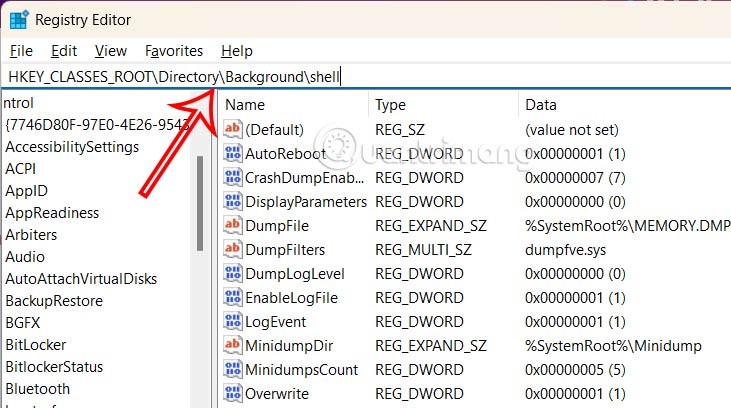Click the binary icon next to CrashDumpEnabled
Screen dimensions: 731x408
(232, 177)
